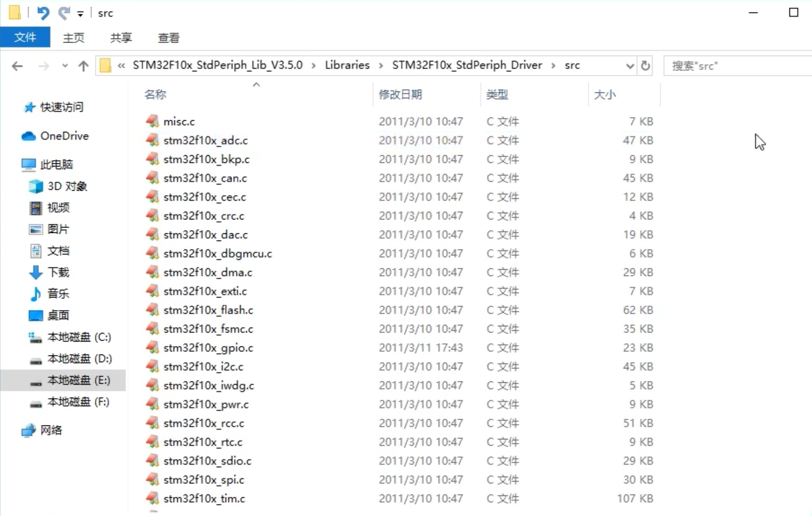Open 文档 folder in sidebar
The height and width of the screenshot is (516, 812).
point(50,251)
